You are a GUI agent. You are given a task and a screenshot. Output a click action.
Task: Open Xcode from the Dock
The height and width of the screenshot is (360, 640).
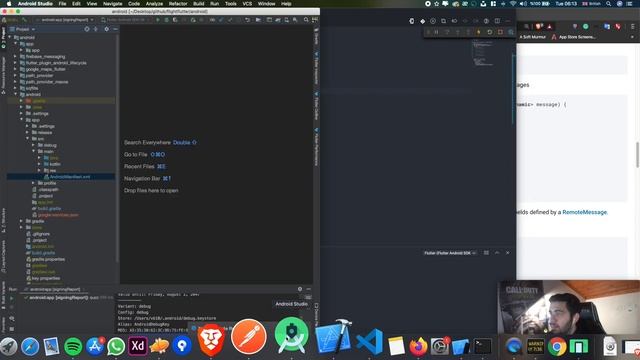[333, 337]
